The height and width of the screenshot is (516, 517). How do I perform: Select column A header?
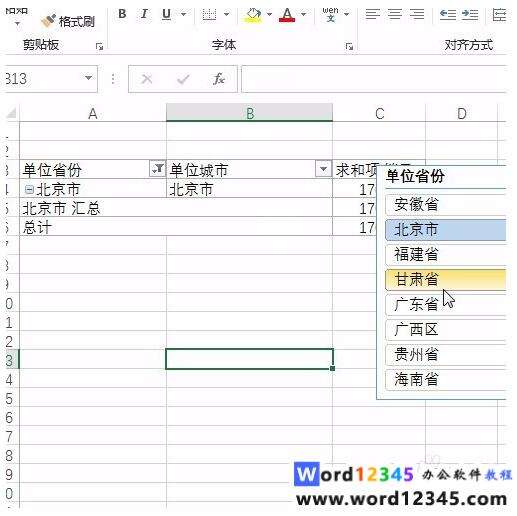93,113
